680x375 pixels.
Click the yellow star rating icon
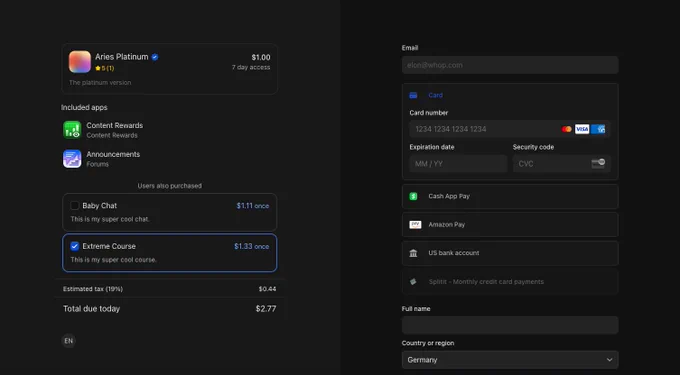click(98, 68)
